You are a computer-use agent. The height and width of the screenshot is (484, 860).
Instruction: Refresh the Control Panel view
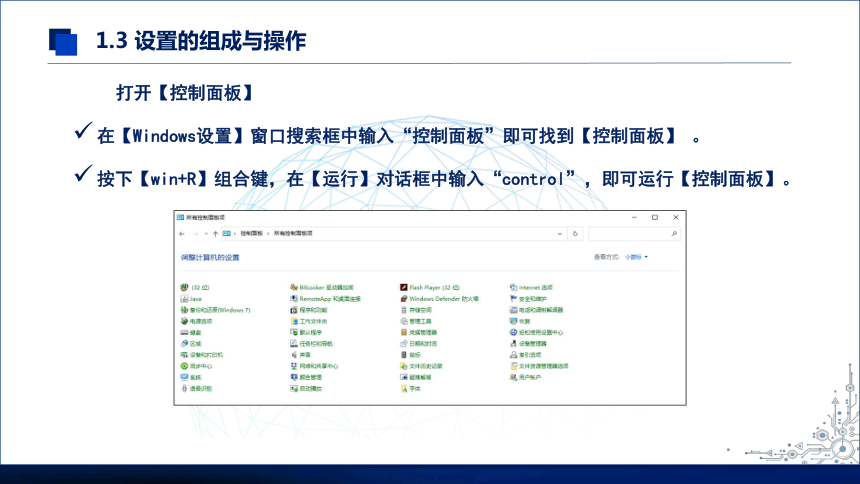pyautogui.click(x=575, y=234)
